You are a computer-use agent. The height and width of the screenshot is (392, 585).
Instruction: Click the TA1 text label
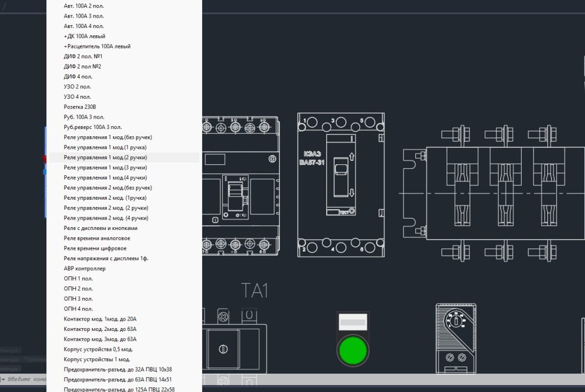tap(254, 290)
